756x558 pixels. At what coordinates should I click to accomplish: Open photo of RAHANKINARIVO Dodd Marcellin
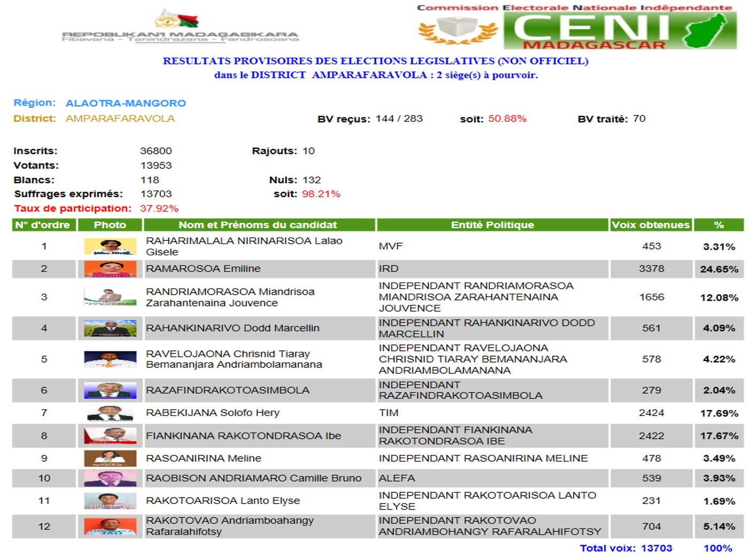click(110, 328)
